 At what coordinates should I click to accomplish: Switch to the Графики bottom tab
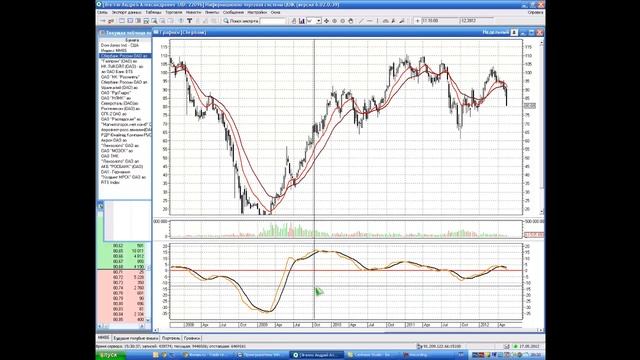click(x=192, y=338)
